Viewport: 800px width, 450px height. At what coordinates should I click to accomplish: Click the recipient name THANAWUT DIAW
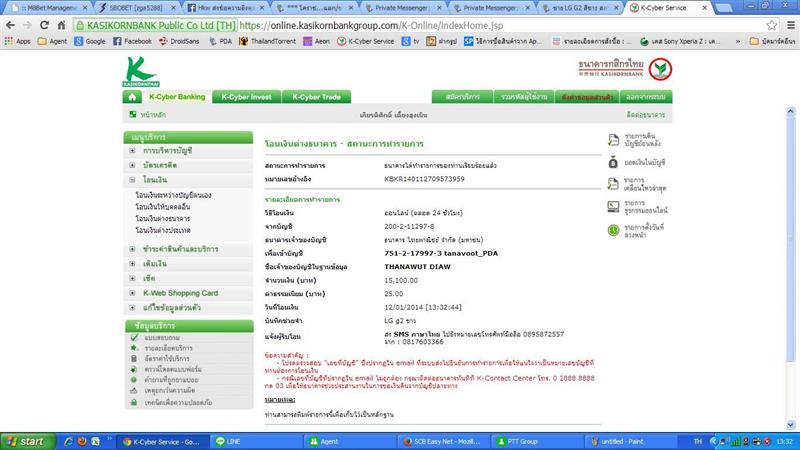pos(417,267)
